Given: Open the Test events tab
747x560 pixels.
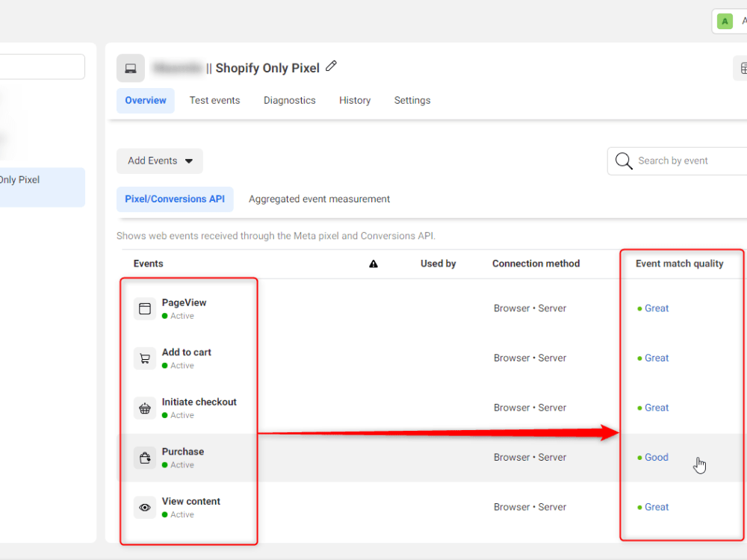Looking at the screenshot, I should coord(215,101).
